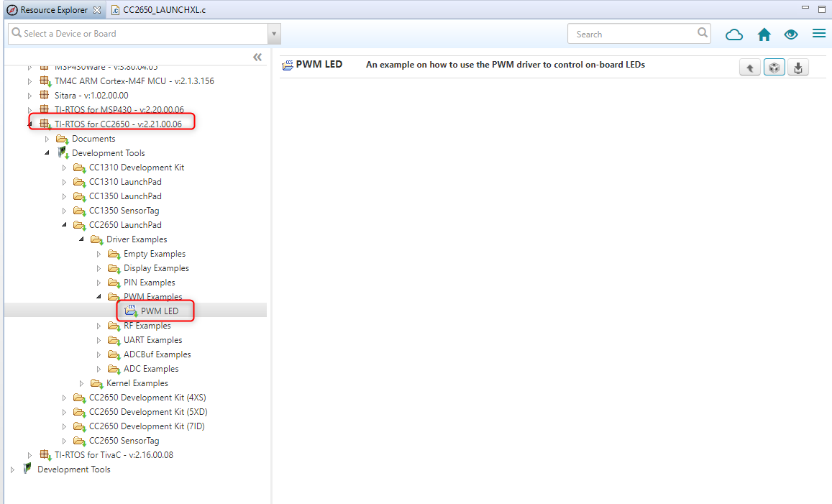Click the bottom Development Tools board icon

tap(27, 469)
